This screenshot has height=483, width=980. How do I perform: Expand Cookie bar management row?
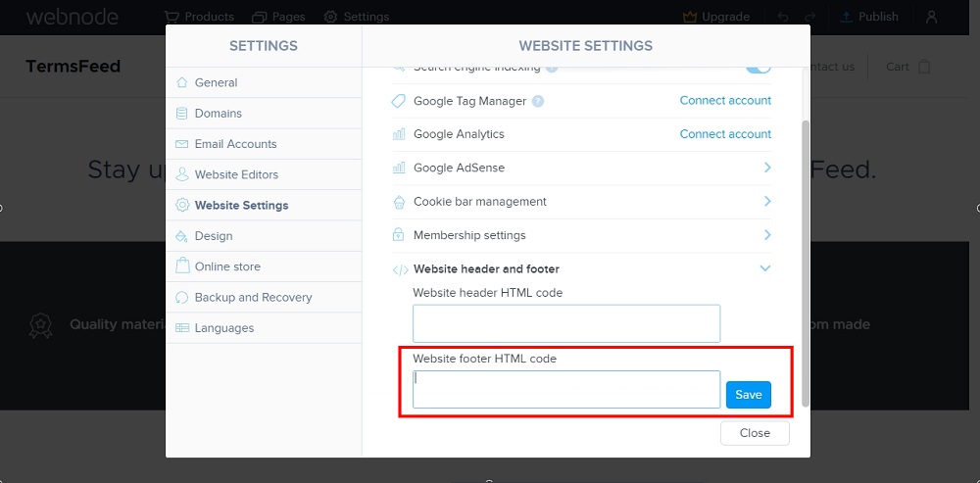(x=767, y=201)
